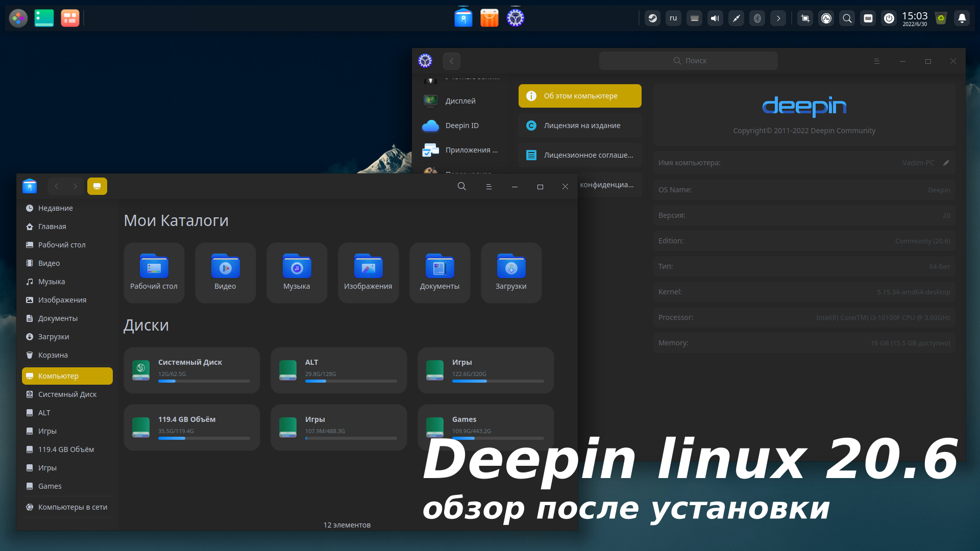Click the pencil icon to edit computer name

tap(946, 163)
